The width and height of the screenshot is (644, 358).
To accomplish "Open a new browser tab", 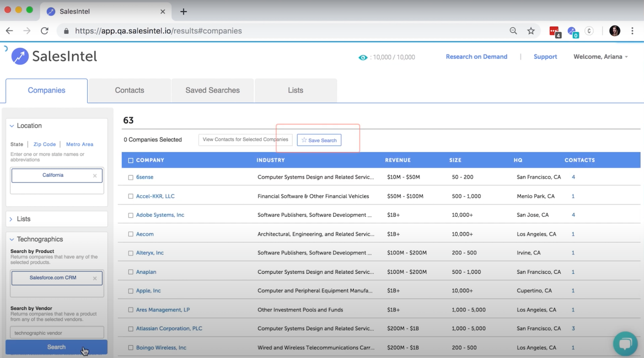I will point(183,11).
